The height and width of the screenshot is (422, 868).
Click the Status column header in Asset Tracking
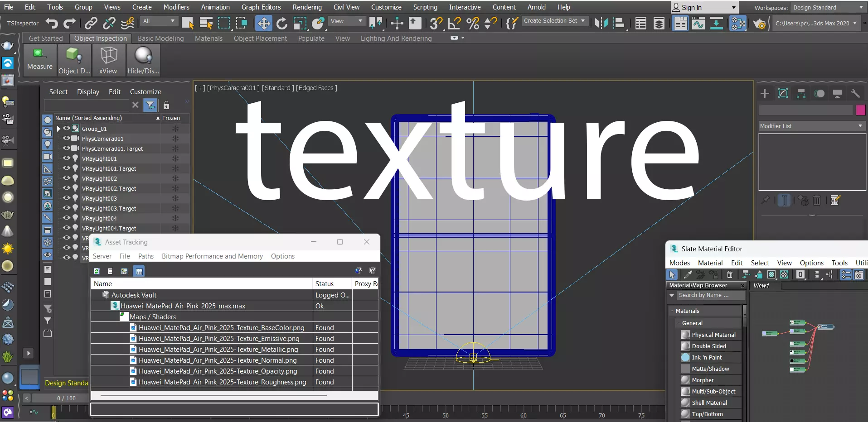[332, 284]
